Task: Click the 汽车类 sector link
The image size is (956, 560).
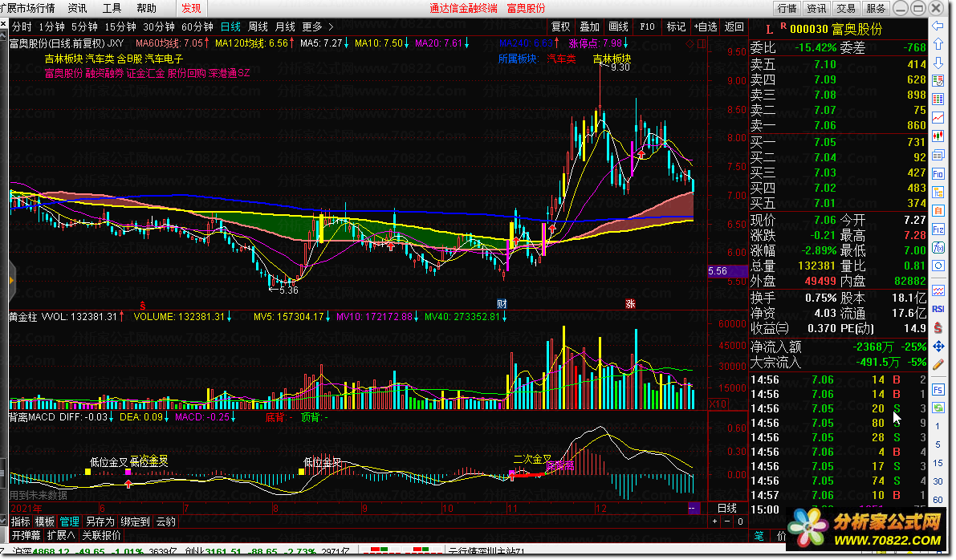Action: coord(561,59)
